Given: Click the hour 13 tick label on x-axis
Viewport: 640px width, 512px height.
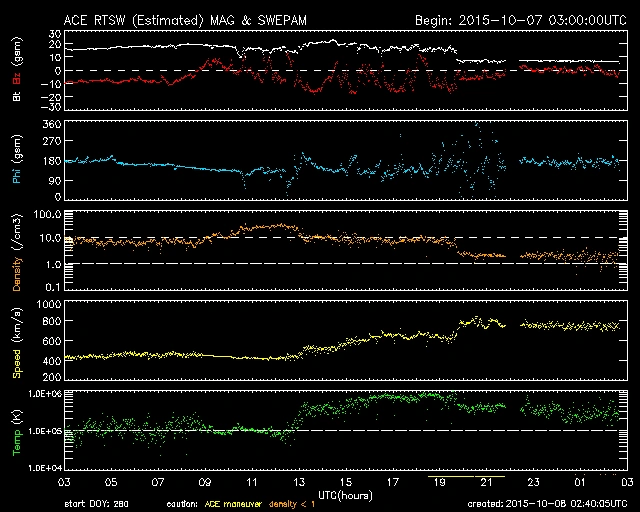Looking at the screenshot, I should click(298, 482).
